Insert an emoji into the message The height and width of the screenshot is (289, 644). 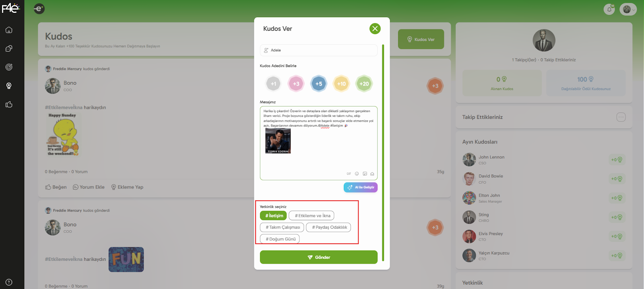[357, 174]
